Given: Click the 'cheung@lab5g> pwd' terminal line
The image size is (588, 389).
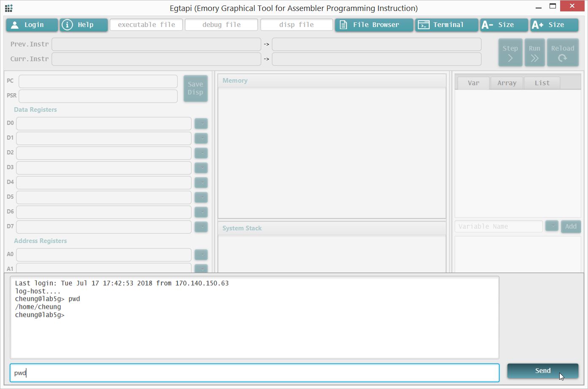Looking at the screenshot, I should click(x=48, y=299).
